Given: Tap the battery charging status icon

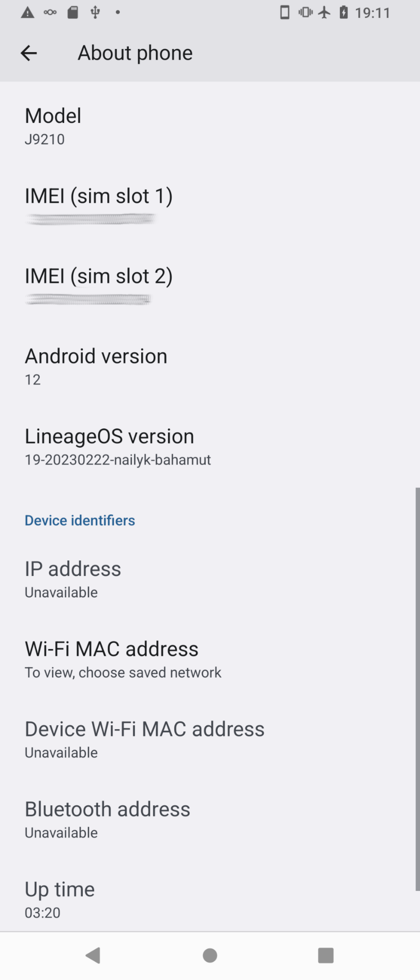Looking at the screenshot, I should pos(343,12).
